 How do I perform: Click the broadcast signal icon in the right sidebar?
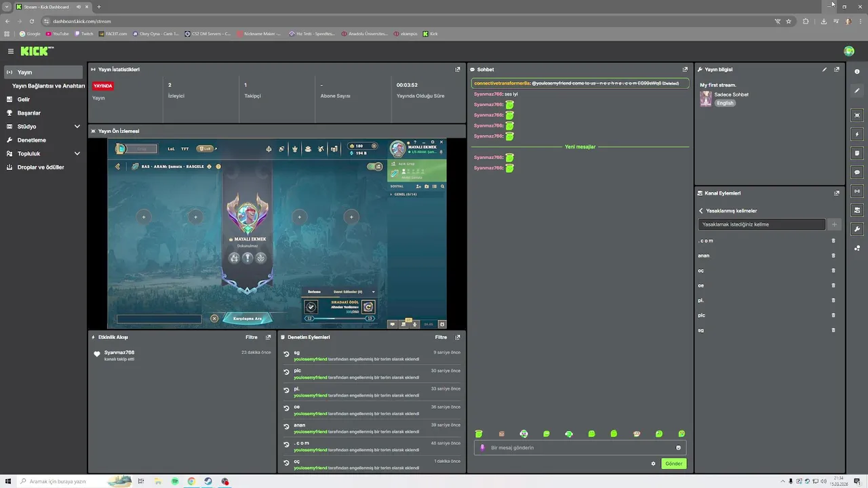(x=857, y=191)
